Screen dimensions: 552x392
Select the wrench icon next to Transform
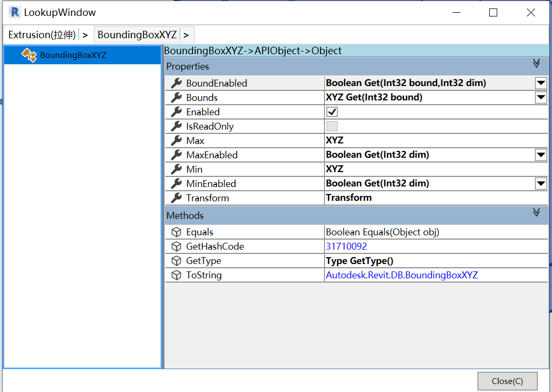[176, 197]
